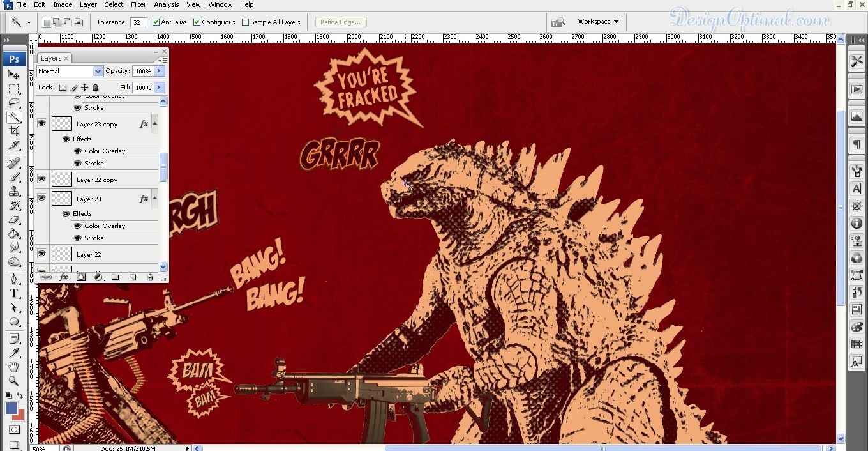Link layers using the chain icon
Viewport: 868px width, 451px height.
[46, 277]
